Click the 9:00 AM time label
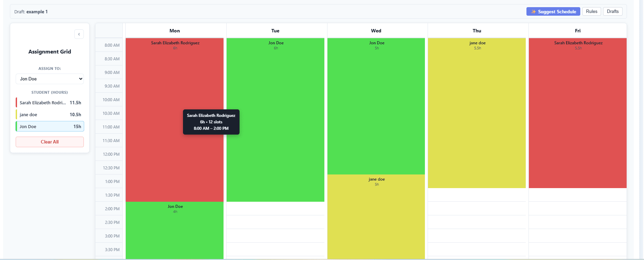This screenshot has width=644, height=260. 112,73
